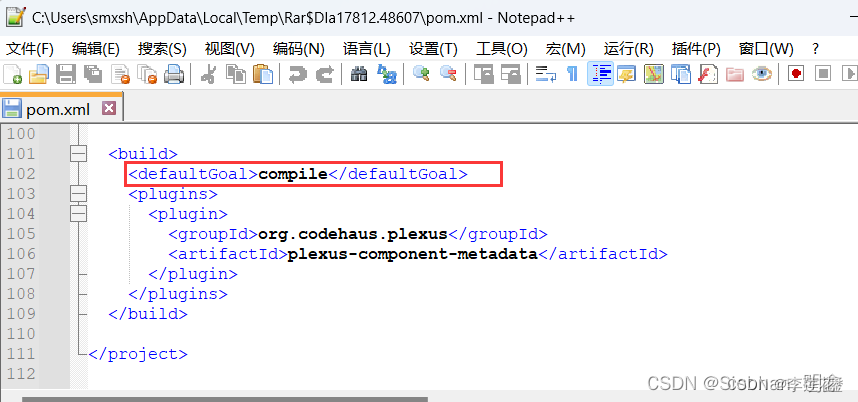Undo the last edit
858x402 pixels.
click(298, 74)
